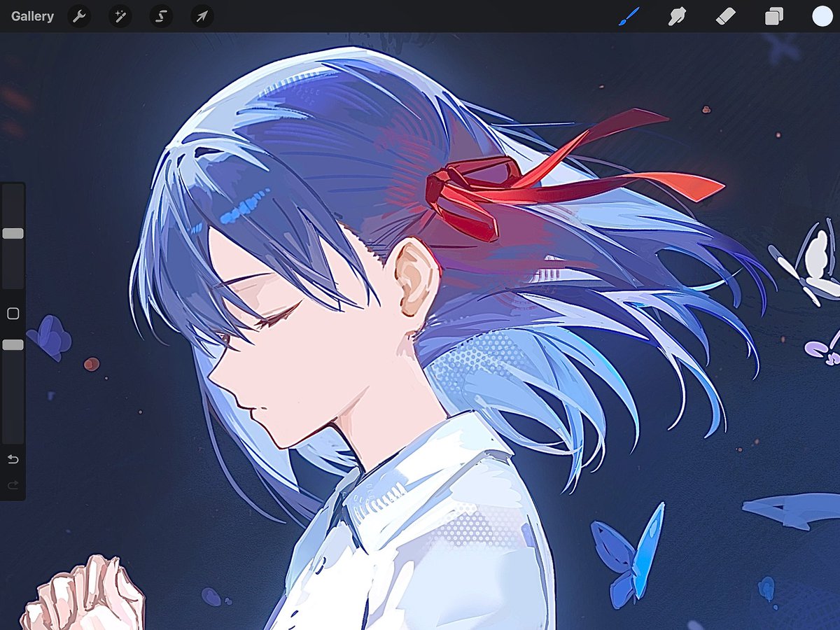The image size is (840, 630).
Task: Activate the Selections tool
Action: (x=160, y=16)
